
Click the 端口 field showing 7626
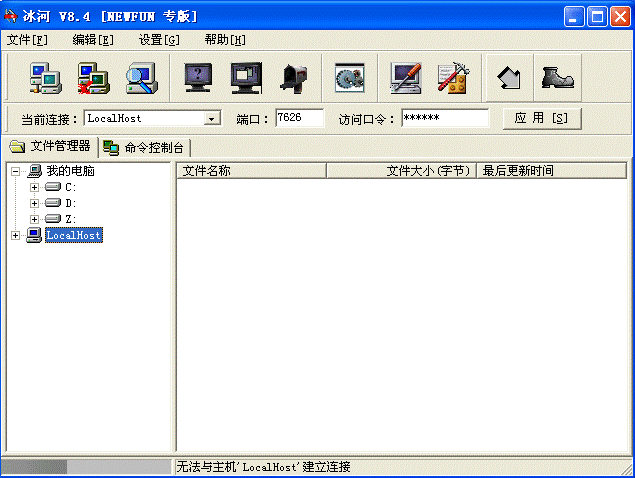[x=300, y=118]
